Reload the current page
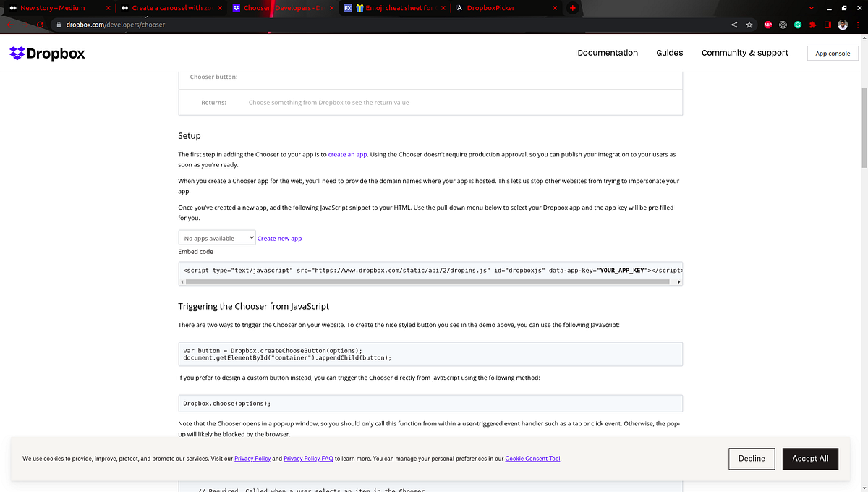Screen dimensions: 868x492 [41, 24]
